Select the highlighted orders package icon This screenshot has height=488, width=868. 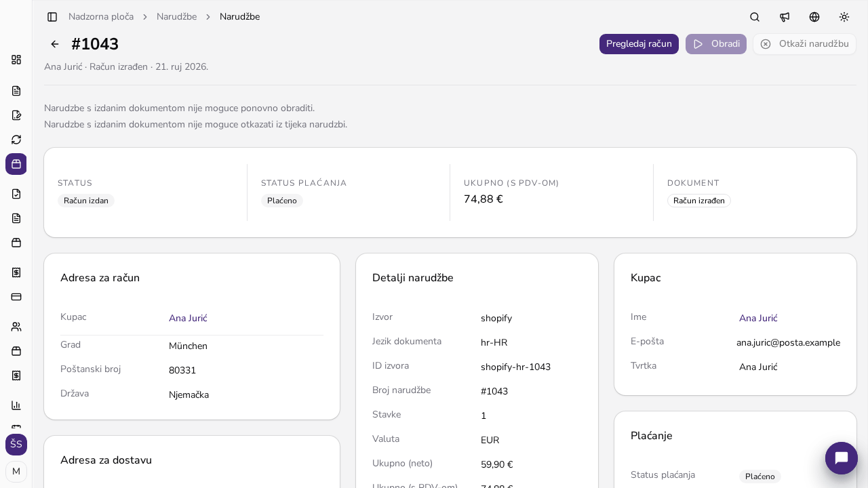click(x=16, y=164)
